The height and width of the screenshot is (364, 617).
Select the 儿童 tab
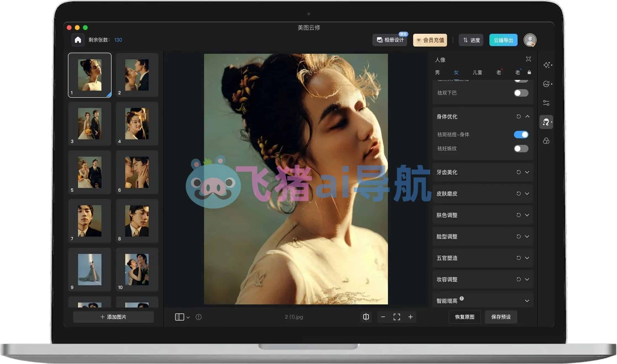[477, 72]
